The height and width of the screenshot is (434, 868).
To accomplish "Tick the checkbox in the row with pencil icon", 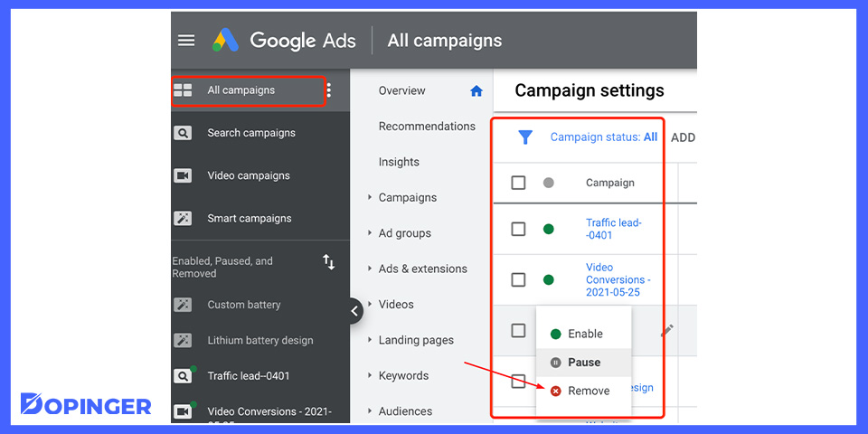I will point(518,331).
